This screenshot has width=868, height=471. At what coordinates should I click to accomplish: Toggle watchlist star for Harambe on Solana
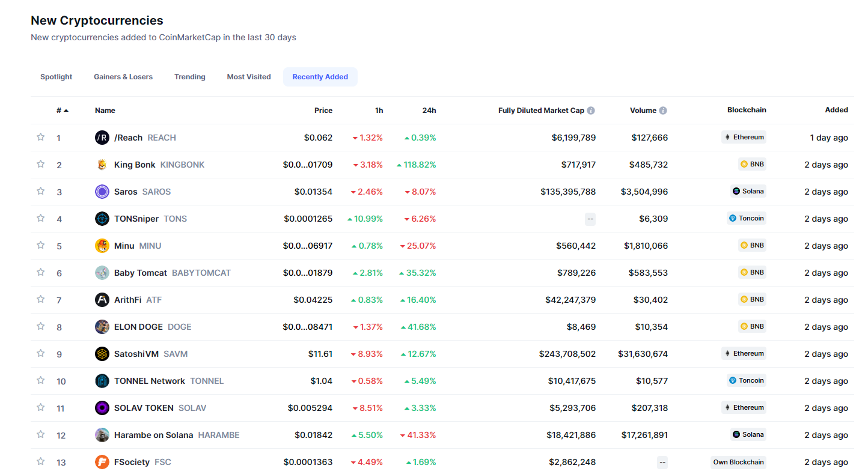tap(41, 434)
